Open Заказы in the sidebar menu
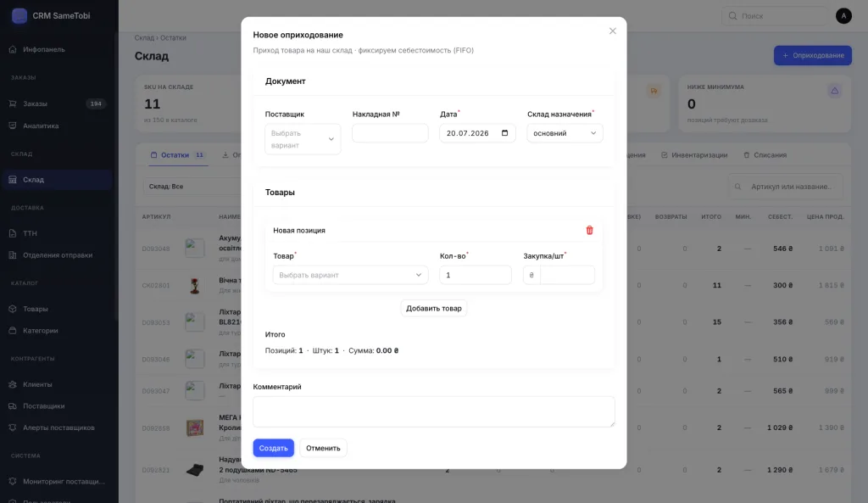The image size is (868, 503). tap(58, 103)
